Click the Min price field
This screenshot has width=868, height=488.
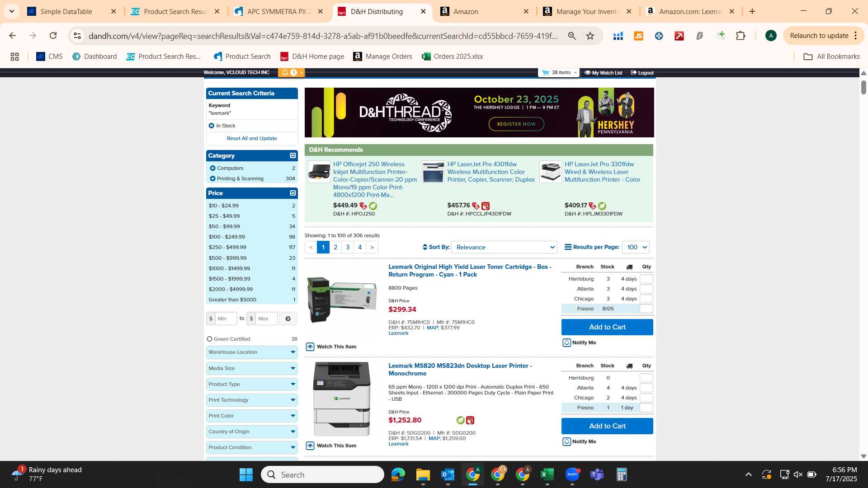click(226, 319)
